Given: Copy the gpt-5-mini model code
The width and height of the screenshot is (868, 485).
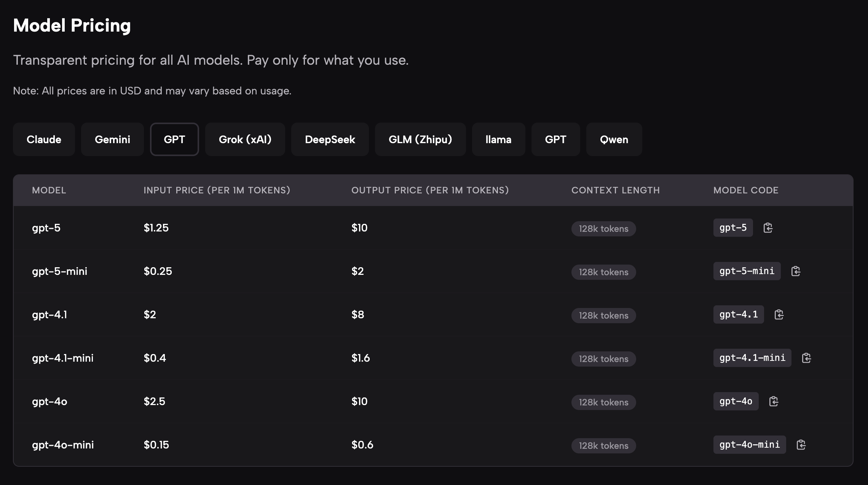Looking at the screenshot, I should click(x=796, y=271).
